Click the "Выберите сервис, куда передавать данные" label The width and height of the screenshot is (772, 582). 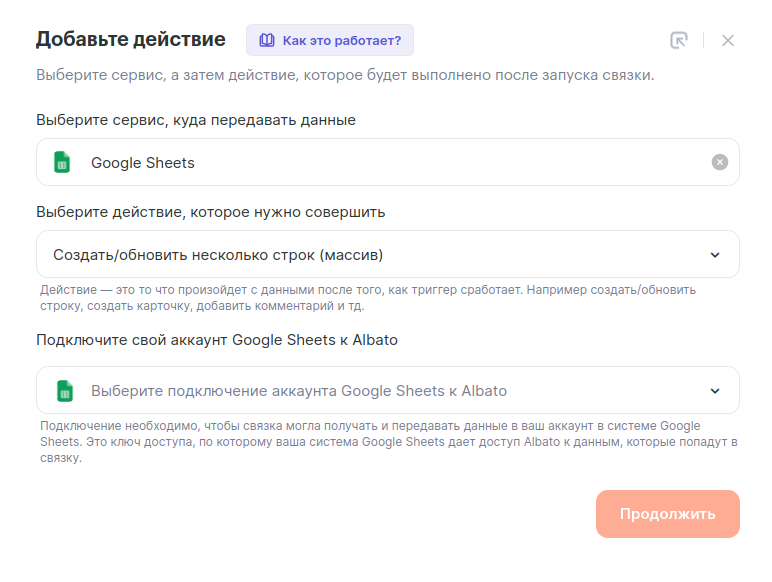[196, 120]
